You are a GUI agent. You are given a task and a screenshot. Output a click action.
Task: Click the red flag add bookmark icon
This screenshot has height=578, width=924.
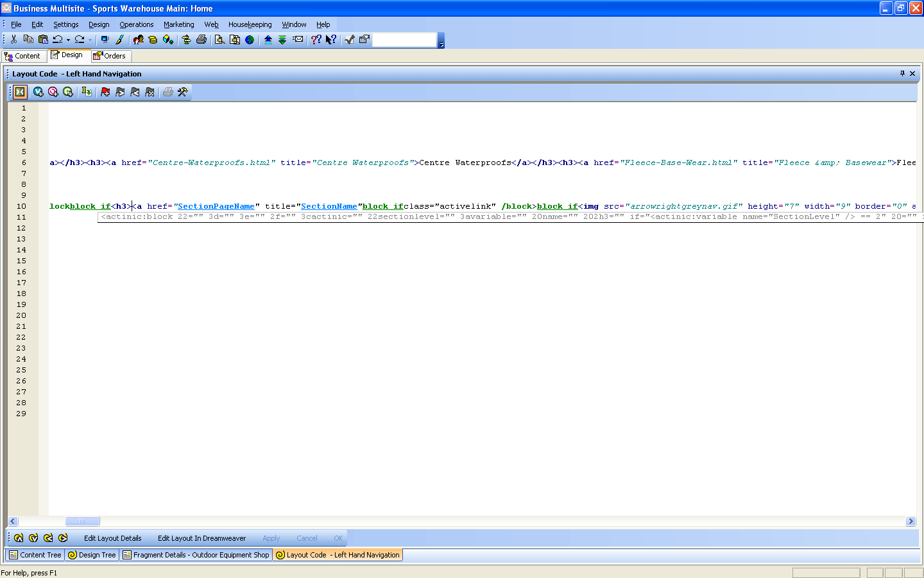(x=105, y=92)
